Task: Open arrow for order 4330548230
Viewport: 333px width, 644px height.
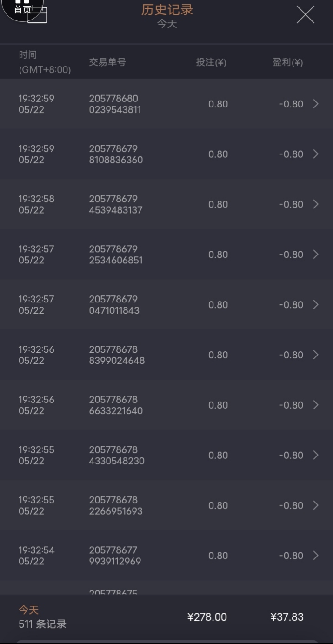Action: click(316, 456)
